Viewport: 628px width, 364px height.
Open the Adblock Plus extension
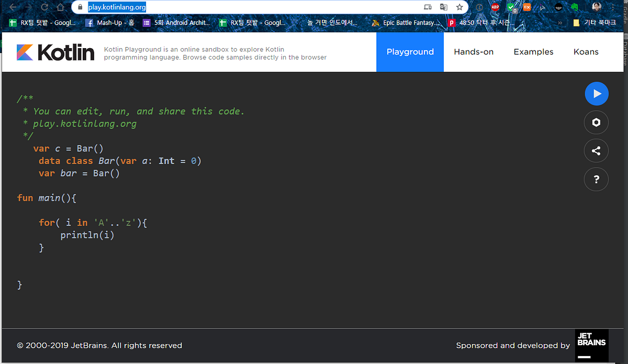[x=495, y=7]
